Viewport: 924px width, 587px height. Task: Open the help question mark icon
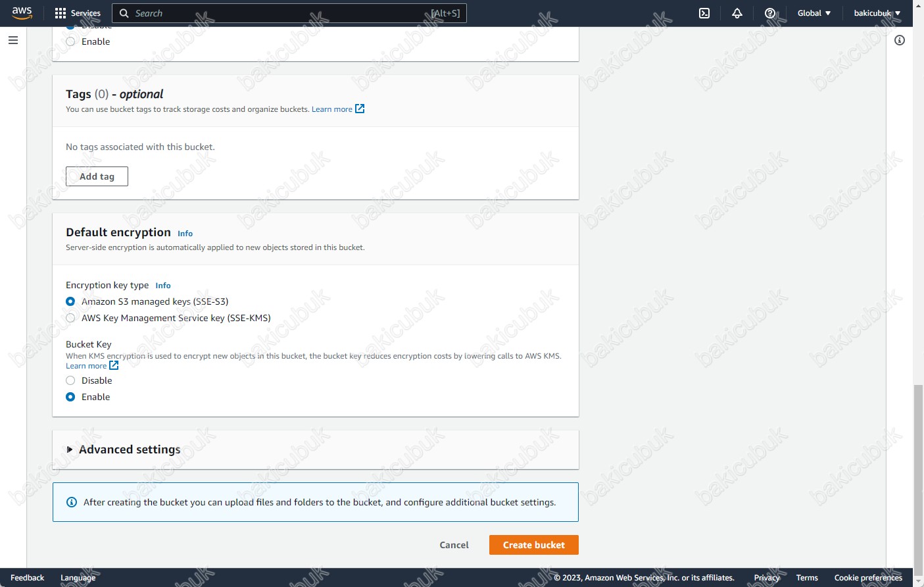click(x=770, y=13)
